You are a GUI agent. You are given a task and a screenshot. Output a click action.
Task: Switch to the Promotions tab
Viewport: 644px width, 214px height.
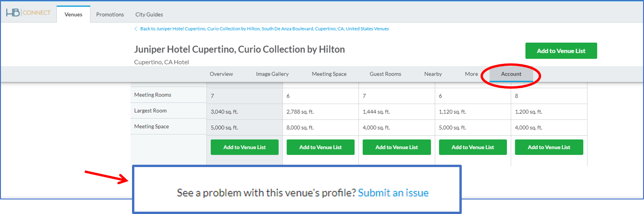(110, 15)
